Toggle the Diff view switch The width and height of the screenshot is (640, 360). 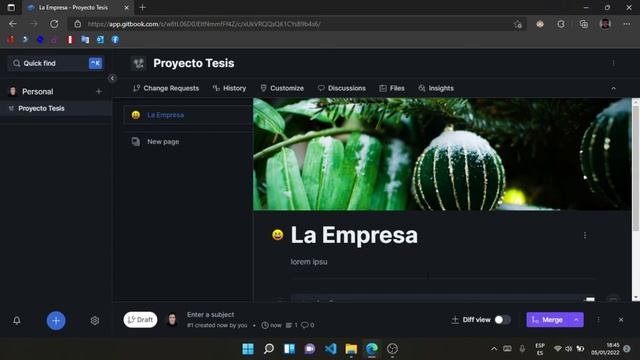coord(502,320)
